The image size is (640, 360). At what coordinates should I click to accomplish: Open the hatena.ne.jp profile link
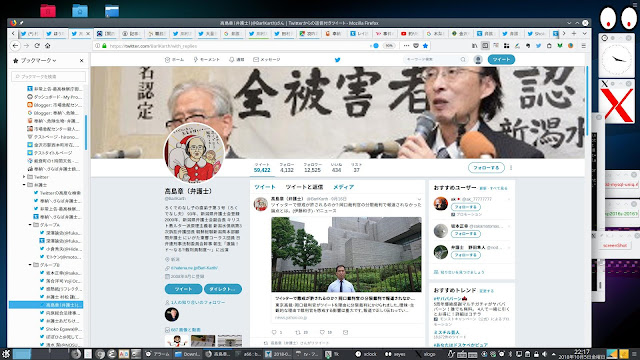click(194, 268)
